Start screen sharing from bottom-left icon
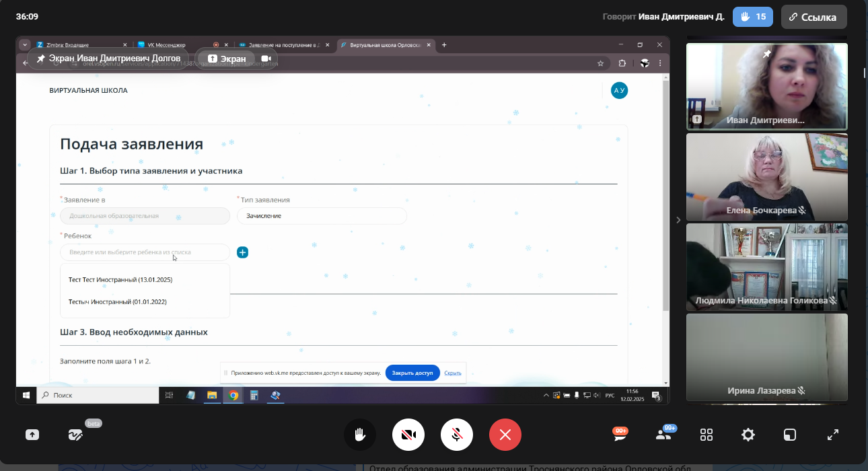Viewport: 868px width, 471px height. point(32,435)
